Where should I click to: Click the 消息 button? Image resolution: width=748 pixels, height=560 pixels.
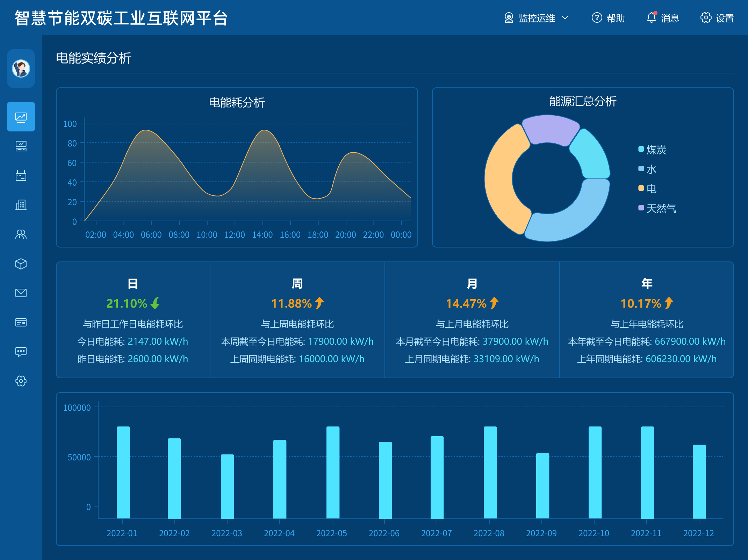tap(664, 18)
